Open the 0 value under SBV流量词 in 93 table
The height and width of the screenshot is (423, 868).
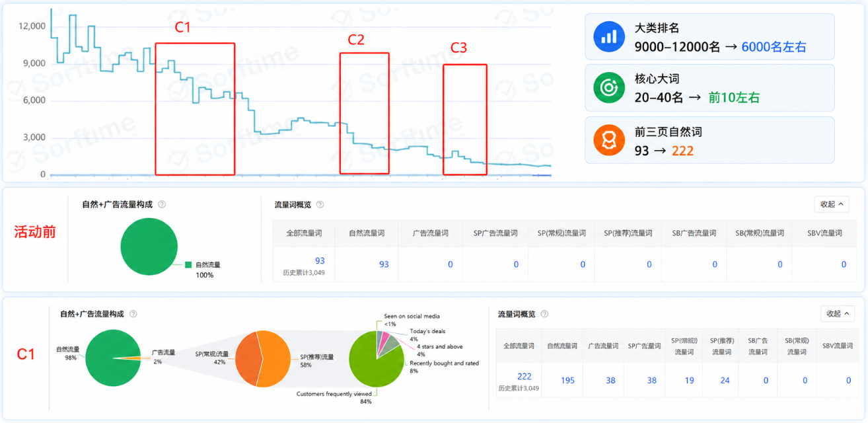(x=844, y=264)
